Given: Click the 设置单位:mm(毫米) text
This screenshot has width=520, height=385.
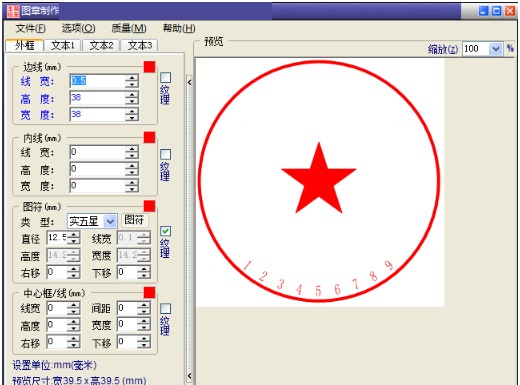Looking at the screenshot, I should coord(54,365).
